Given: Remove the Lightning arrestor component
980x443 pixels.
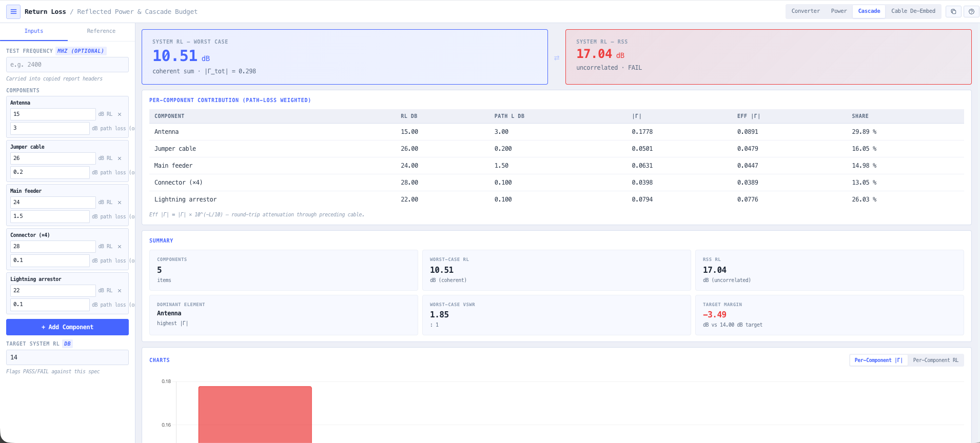Looking at the screenshot, I should (120, 291).
